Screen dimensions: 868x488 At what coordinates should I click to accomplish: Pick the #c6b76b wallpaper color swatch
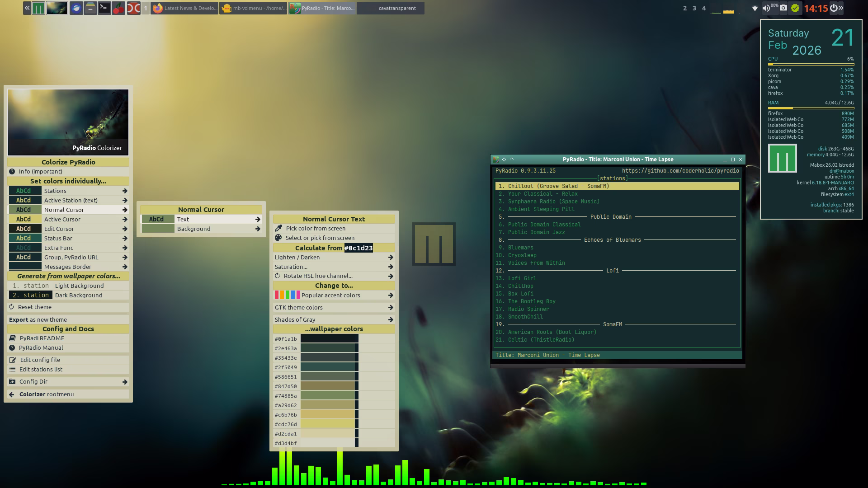coord(328,414)
